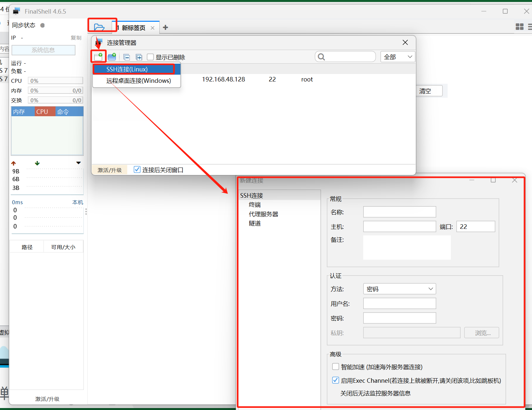Image resolution: width=532 pixels, height=410 pixels.
Task: Toggle the 显示已删除 checkbox
Action: pos(150,57)
